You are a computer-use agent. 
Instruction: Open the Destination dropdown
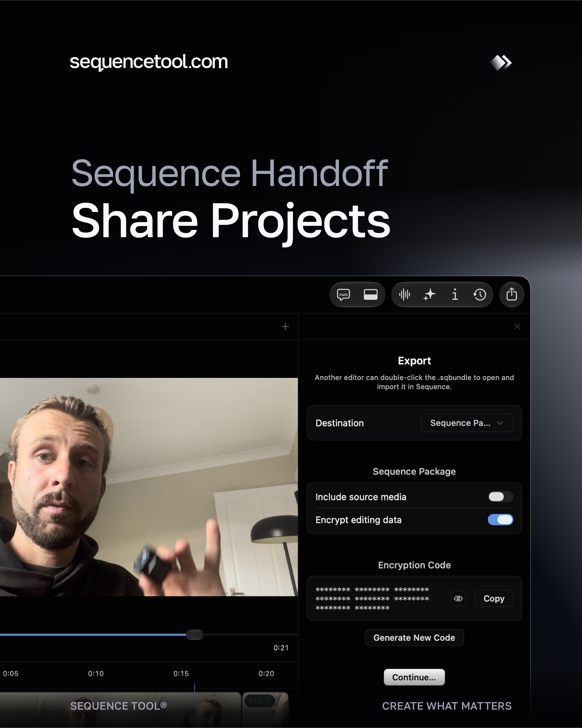[x=467, y=423]
